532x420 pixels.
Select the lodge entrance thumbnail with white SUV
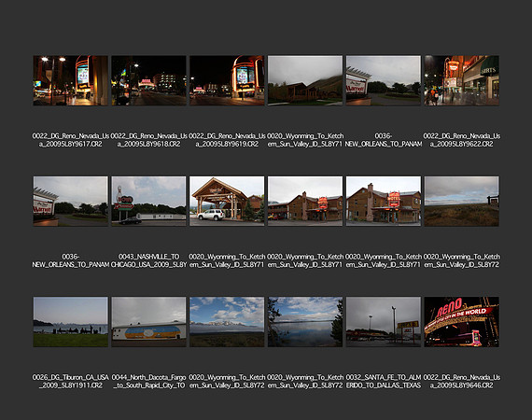pos(227,202)
